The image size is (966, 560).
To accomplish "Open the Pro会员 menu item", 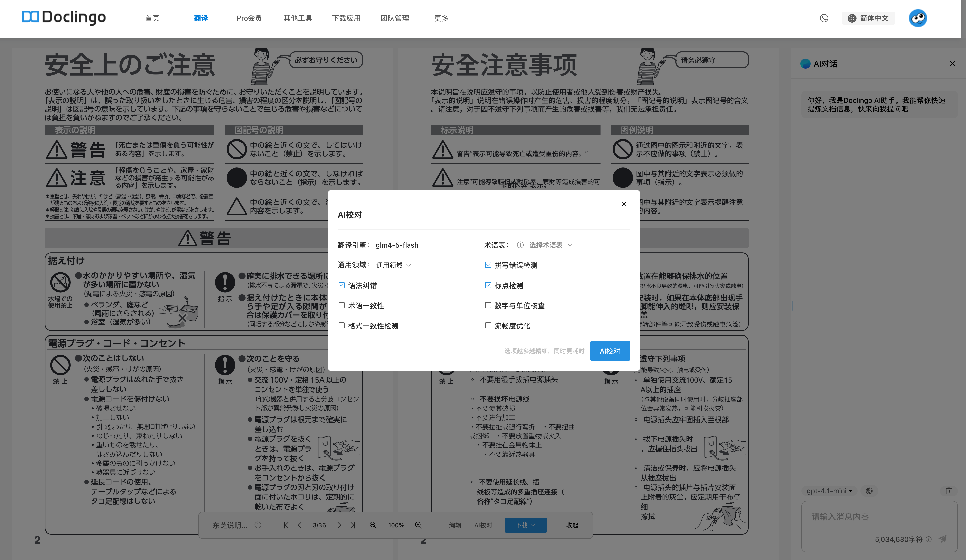I will (249, 18).
